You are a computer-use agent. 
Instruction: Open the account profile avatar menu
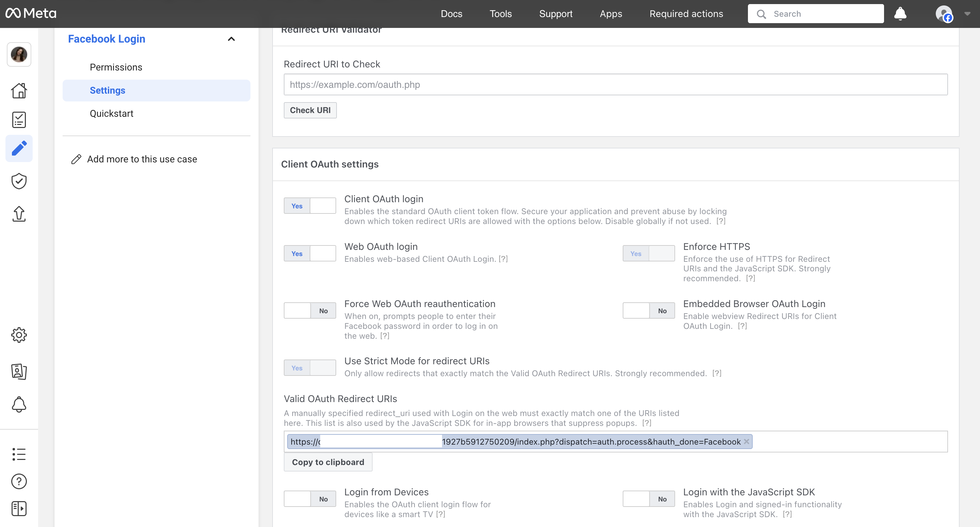pyautogui.click(x=944, y=14)
